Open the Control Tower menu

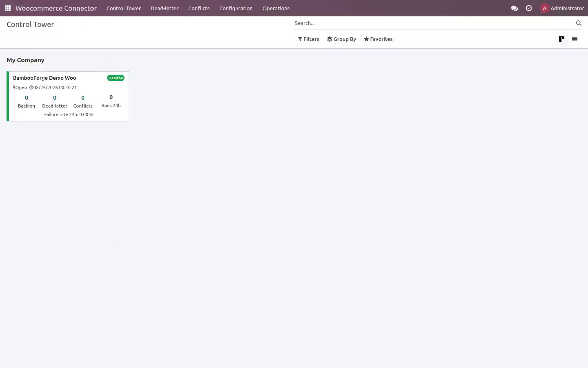[124, 8]
